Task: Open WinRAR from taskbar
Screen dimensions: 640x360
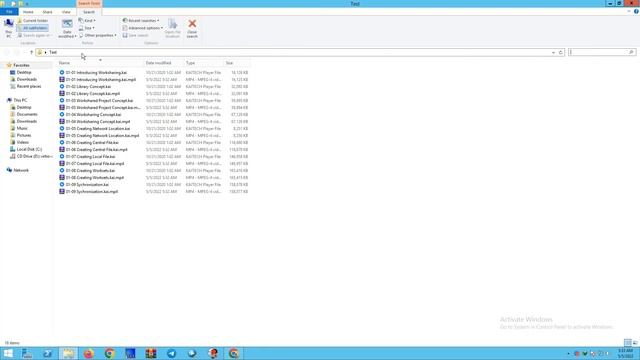Action: [x=151, y=353]
